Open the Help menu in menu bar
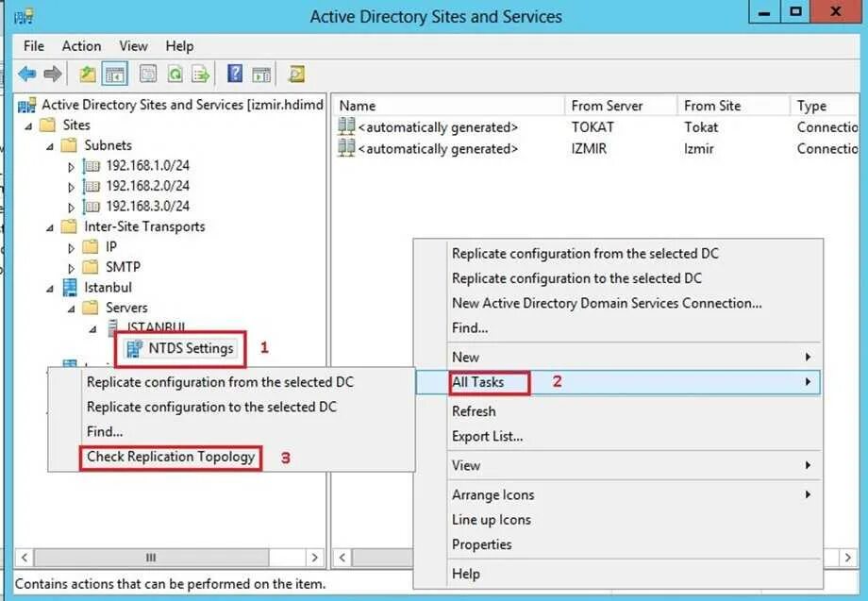 (179, 46)
